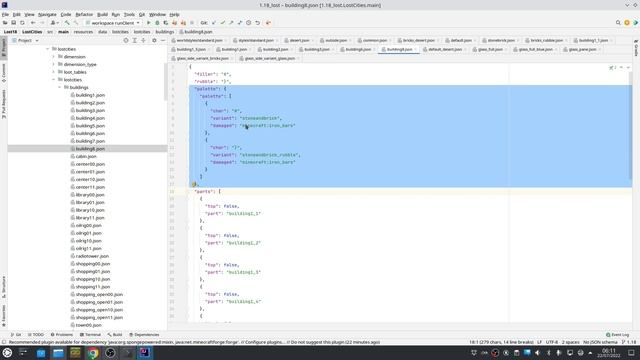The width and height of the screenshot is (640, 360).
Task: Click the Open folder toolbar icon
Action: pos(5,23)
